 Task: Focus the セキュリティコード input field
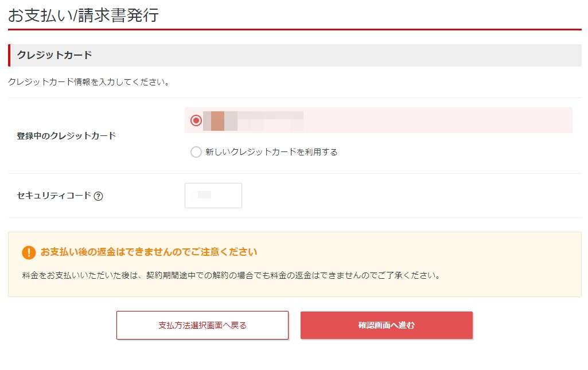pyautogui.click(x=213, y=195)
